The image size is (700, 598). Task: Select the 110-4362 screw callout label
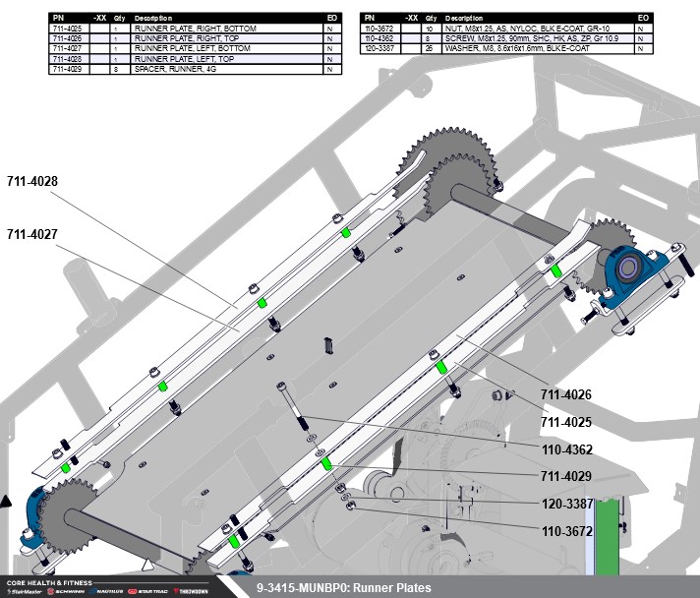(x=565, y=448)
